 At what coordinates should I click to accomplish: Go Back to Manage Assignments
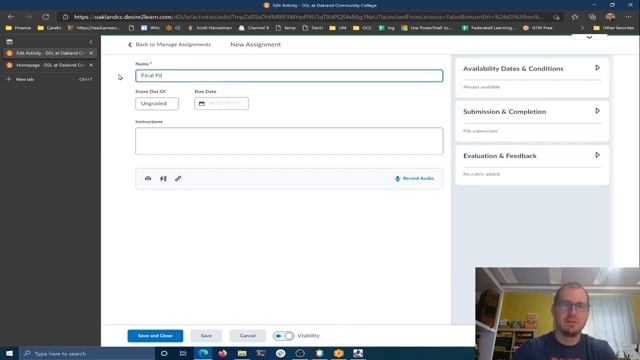tap(169, 44)
